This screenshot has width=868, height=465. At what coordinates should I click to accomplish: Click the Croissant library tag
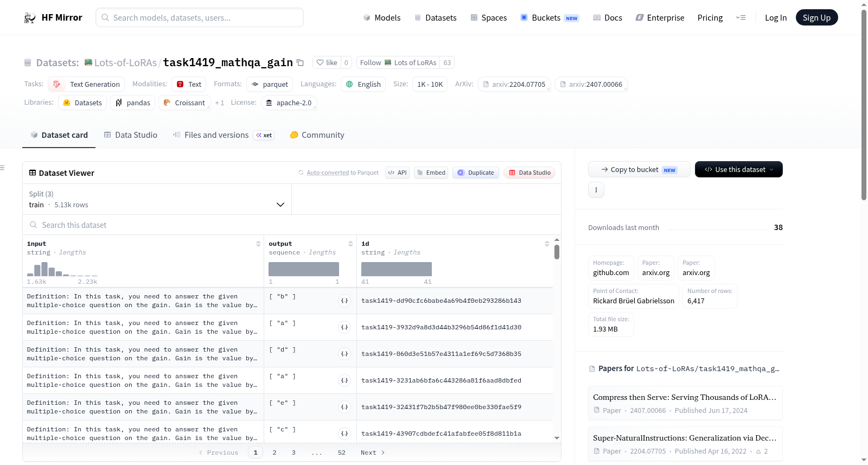click(184, 103)
